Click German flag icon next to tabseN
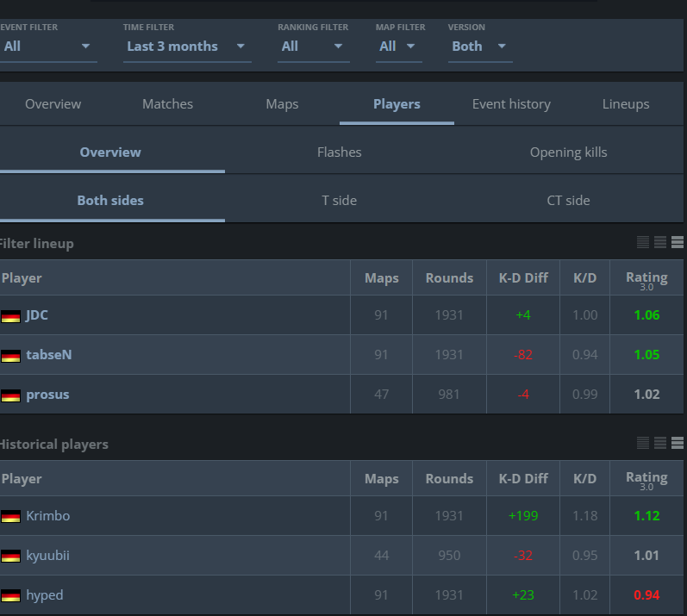The image size is (687, 616). click(x=10, y=356)
